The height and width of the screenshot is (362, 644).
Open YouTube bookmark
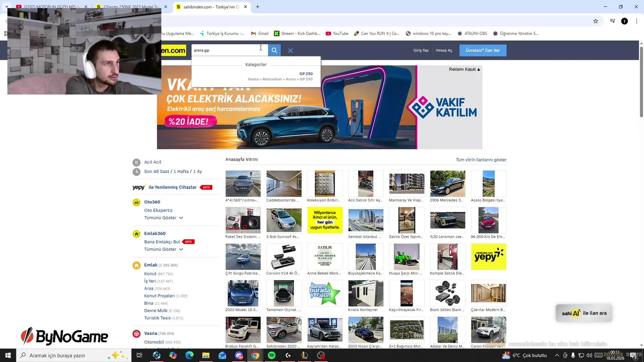[337, 34]
